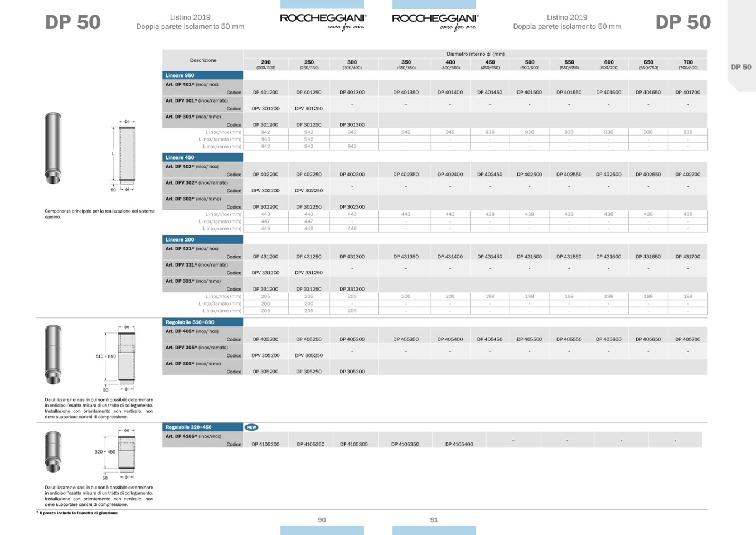Click product code DP 4105400

pos(459,445)
